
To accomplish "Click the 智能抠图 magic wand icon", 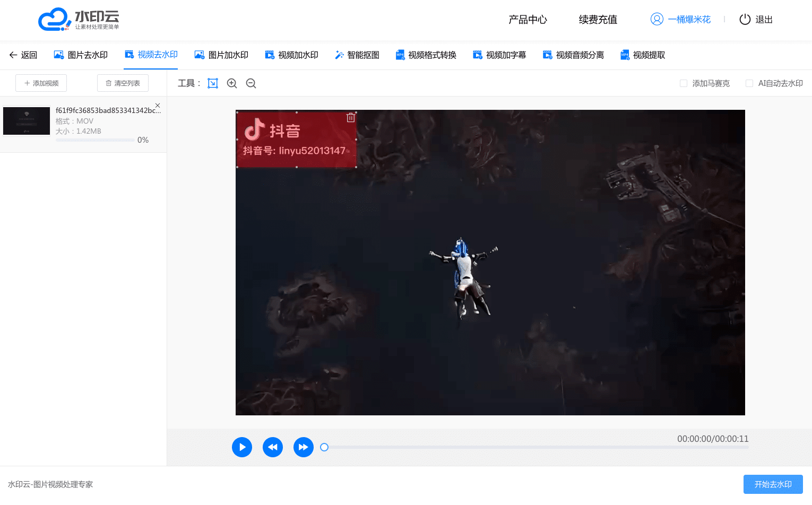I will 339,55.
